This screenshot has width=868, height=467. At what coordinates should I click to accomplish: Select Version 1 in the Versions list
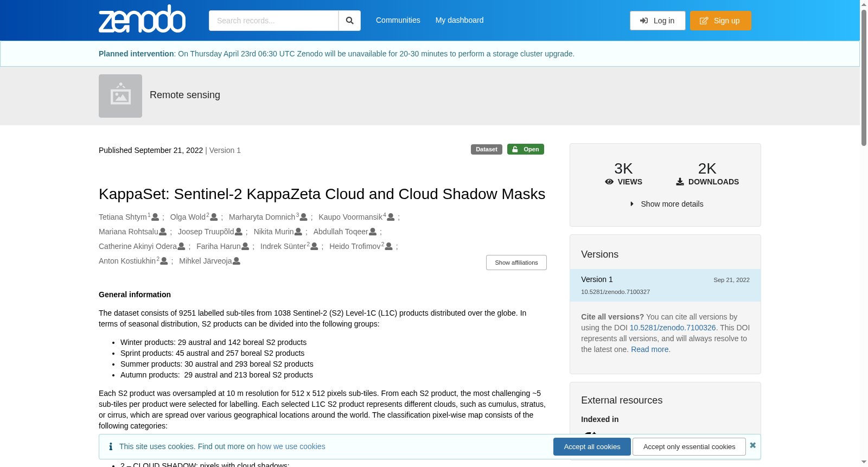(665, 285)
